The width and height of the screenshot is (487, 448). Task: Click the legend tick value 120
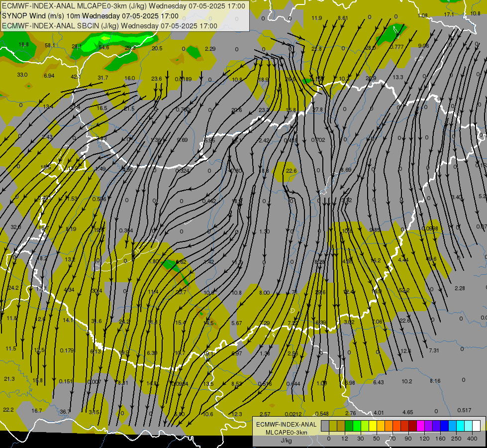point(424,439)
